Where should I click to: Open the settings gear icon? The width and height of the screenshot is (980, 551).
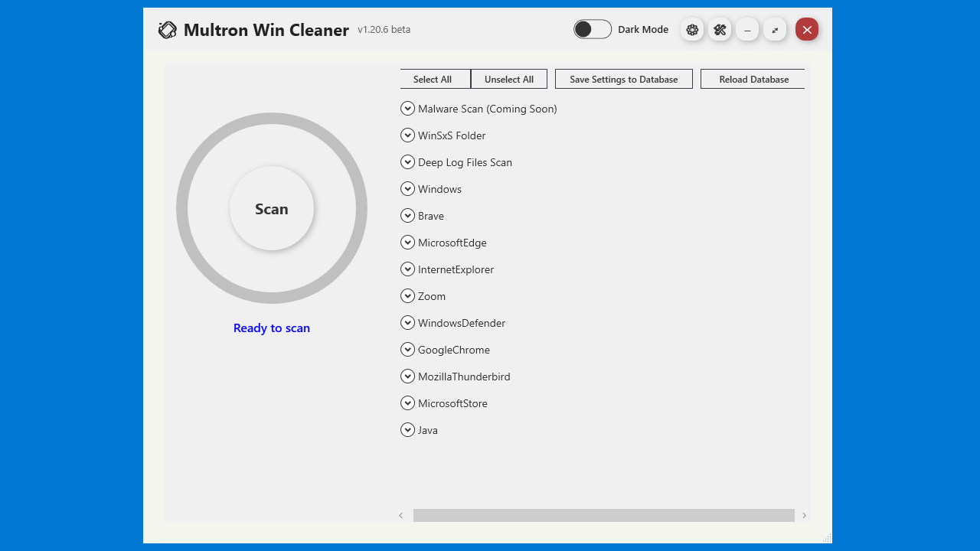point(692,30)
